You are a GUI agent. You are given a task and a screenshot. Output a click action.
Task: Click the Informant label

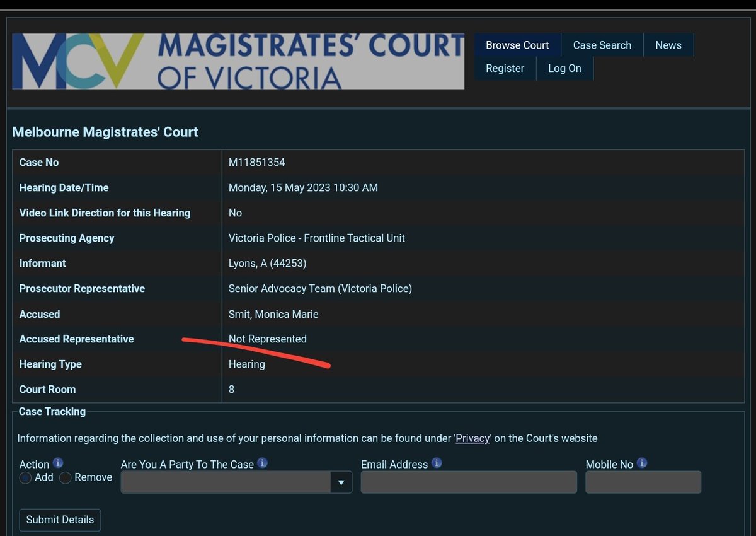(42, 263)
